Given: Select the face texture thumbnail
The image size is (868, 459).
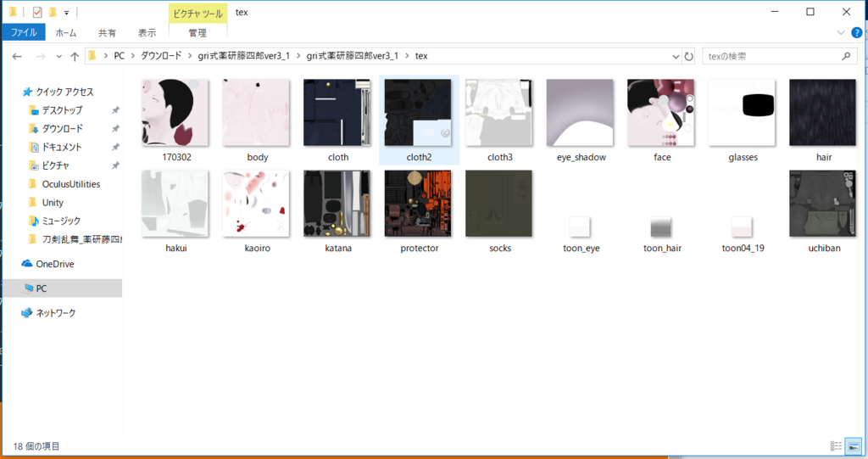Looking at the screenshot, I should coord(661,113).
